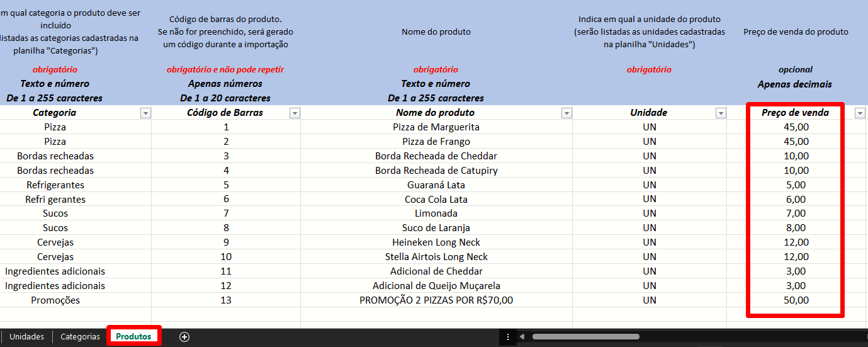Click the horizontal scrollbar thumb
Image resolution: width=868 pixels, height=347 pixels.
585,337
